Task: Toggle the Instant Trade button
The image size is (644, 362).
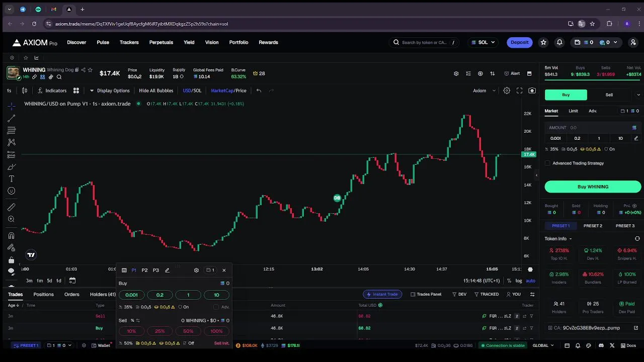Action: point(382,294)
